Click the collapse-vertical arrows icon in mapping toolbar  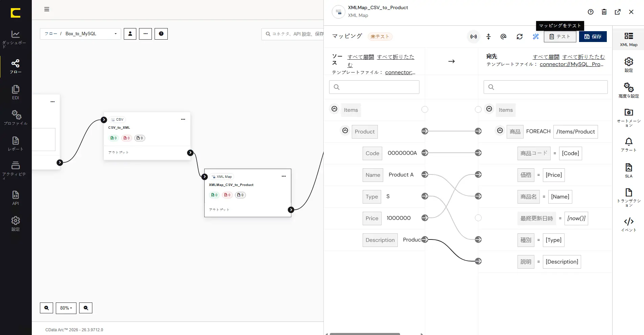click(x=488, y=37)
